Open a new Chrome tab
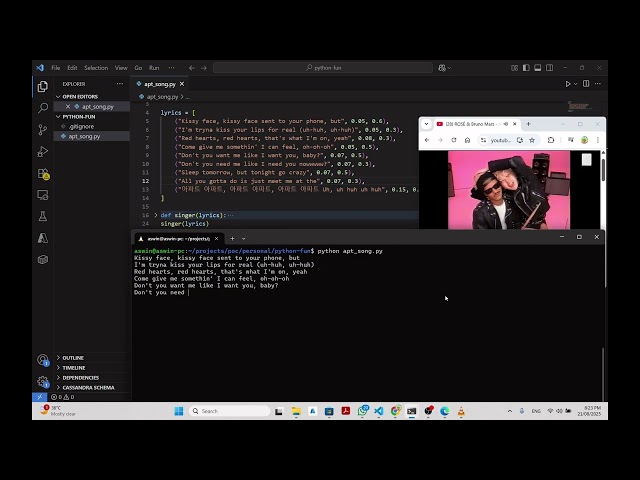The height and width of the screenshot is (480, 640). pos(528,124)
